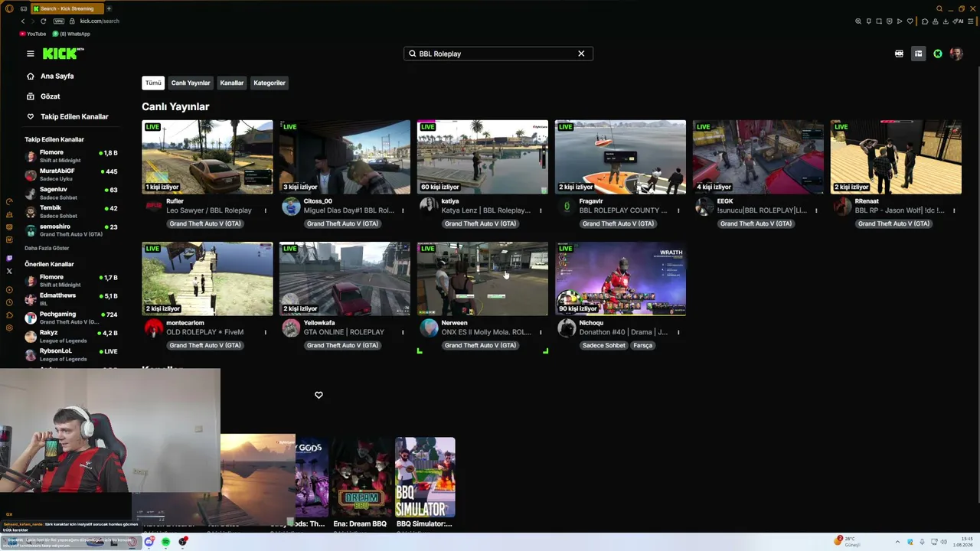
Task: Open RybsonLoL recommended channel
Action: tap(72, 354)
